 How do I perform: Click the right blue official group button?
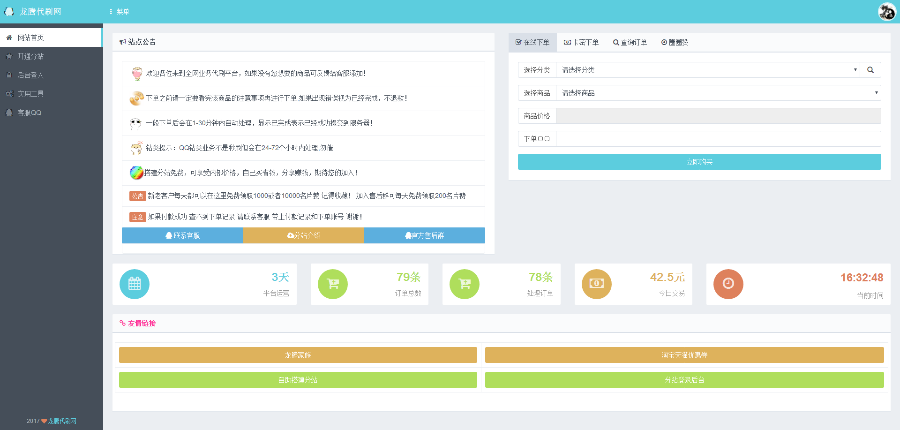click(x=424, y=235)
